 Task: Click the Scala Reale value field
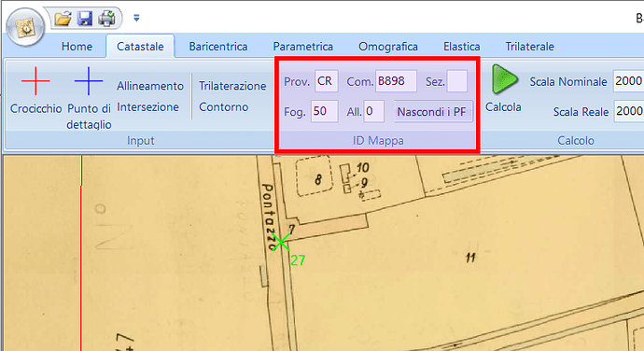tap(628, 111)
